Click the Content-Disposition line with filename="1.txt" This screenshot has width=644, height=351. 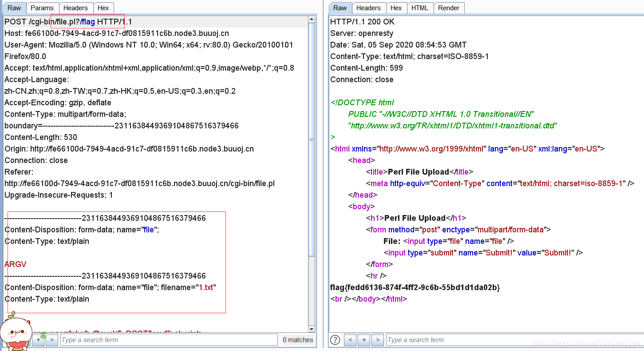[x=111, y=287]
